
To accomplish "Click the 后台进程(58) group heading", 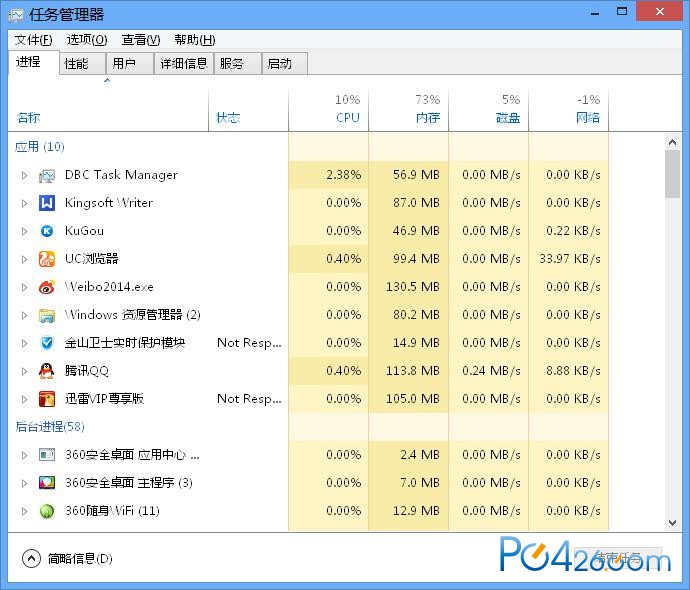I will pyautogui.click(x=50, y=427).
